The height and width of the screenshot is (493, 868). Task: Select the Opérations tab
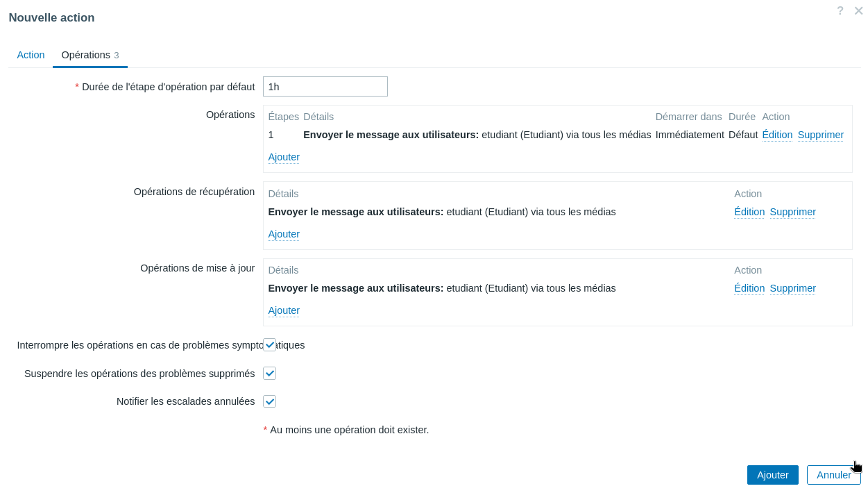tap(90, 55)
